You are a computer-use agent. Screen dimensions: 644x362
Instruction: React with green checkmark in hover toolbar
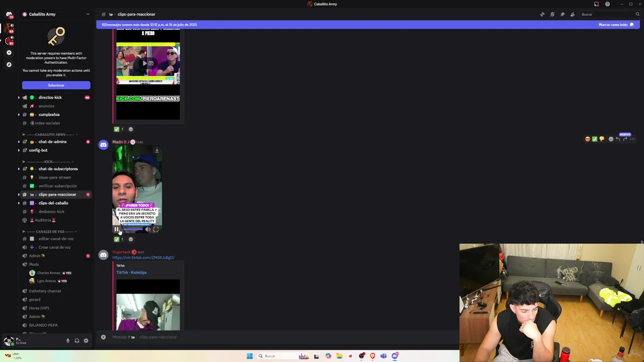tap(595, 139)
